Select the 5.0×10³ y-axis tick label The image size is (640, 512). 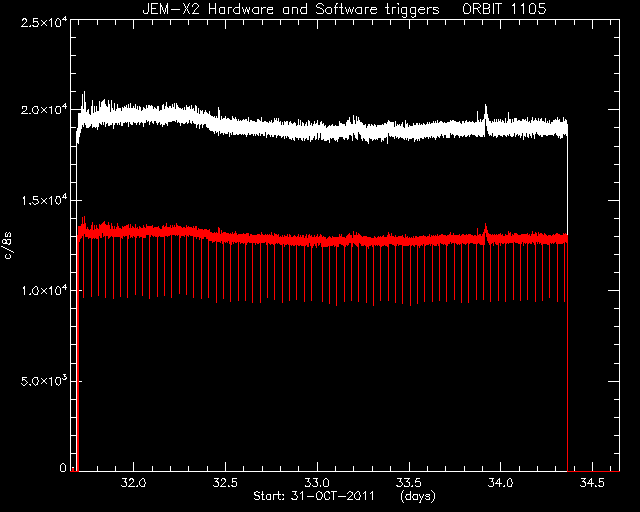point(44,381)
